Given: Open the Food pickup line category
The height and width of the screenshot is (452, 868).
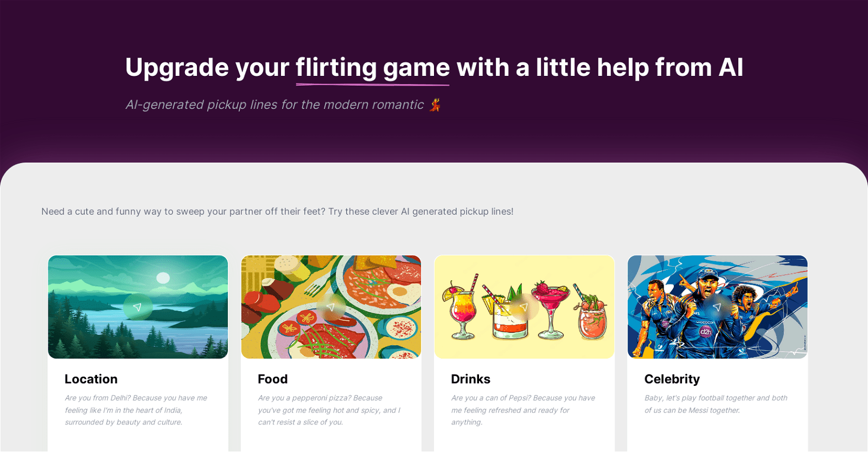Looking at the screenshot, I should (273, 379).
